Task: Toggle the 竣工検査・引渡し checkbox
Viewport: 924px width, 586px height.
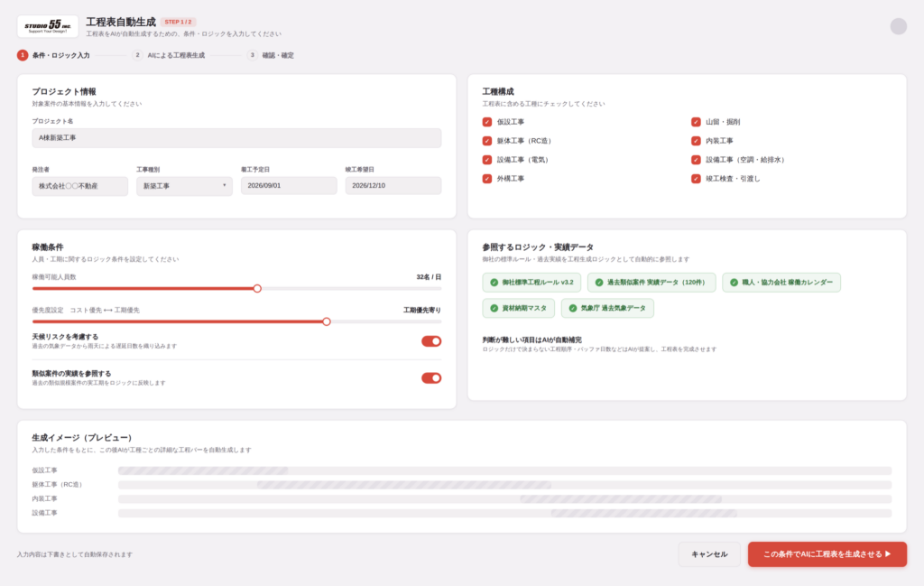Action: (696, 179)
